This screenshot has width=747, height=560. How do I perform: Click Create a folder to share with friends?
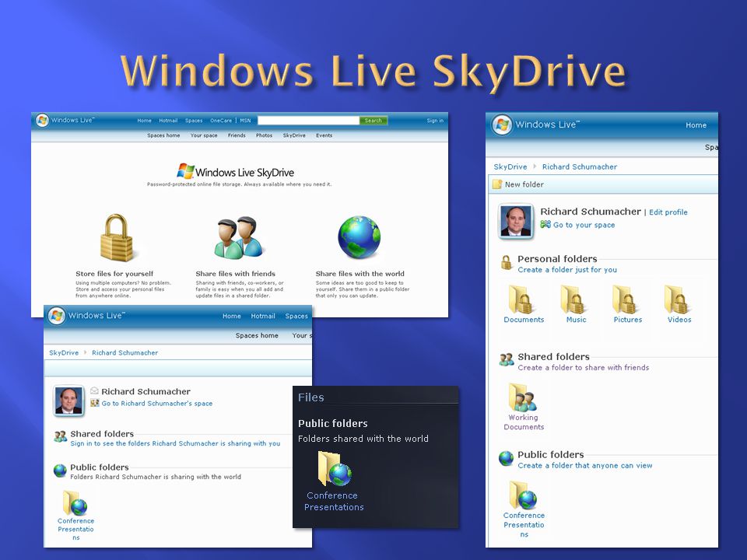click(x=584, y=368)
